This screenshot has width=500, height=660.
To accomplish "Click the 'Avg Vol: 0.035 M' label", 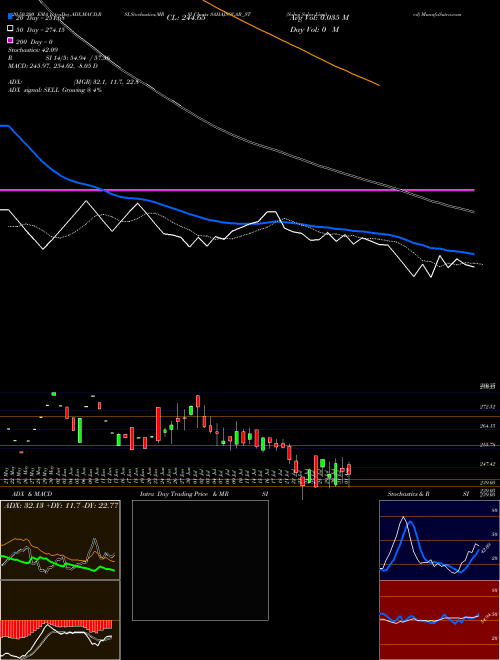I will click(319, 18).
